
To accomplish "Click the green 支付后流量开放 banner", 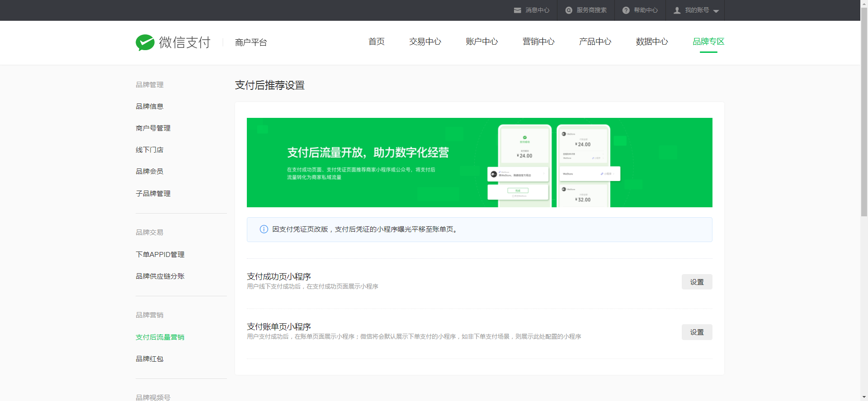I will pos(480,163).
